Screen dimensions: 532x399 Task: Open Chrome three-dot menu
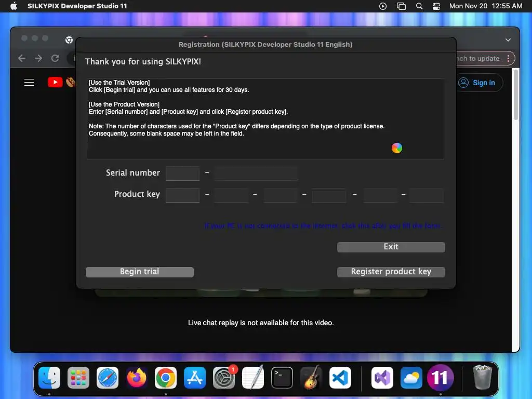[508, 58]
